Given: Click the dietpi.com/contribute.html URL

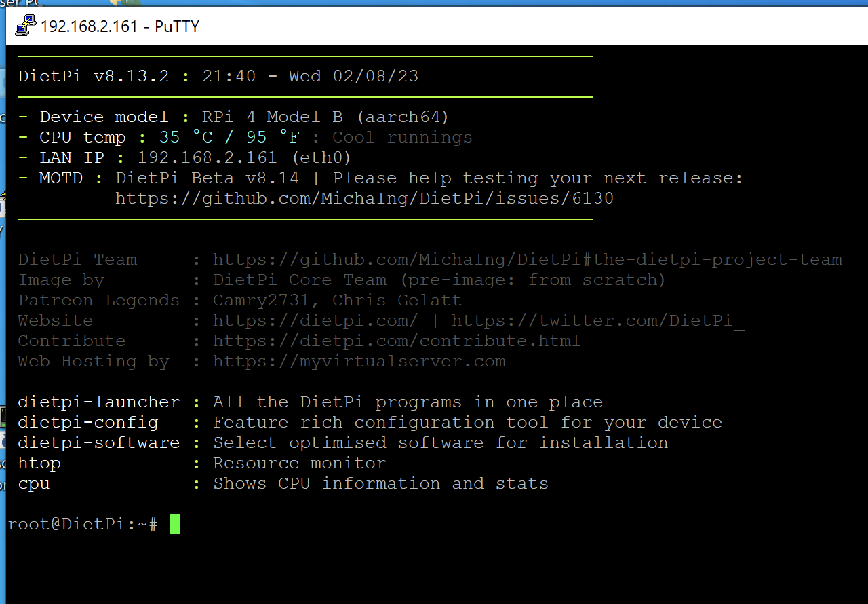Looking at the screenshot, I should pos(397,341).
